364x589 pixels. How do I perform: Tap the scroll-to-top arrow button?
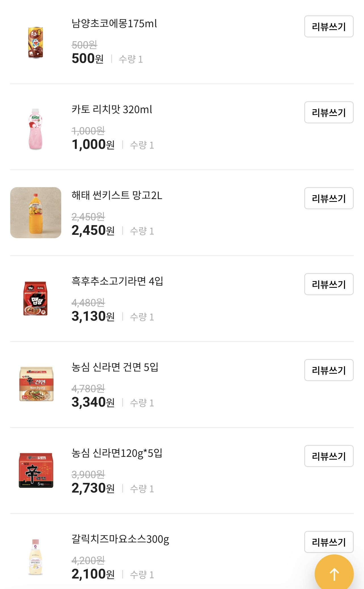click(334, 573)
